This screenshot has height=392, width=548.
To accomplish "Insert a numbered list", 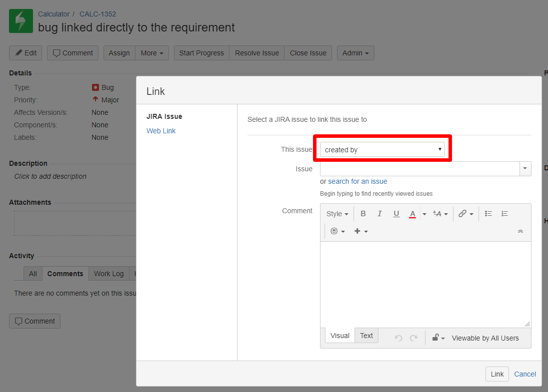I will 504,214.
